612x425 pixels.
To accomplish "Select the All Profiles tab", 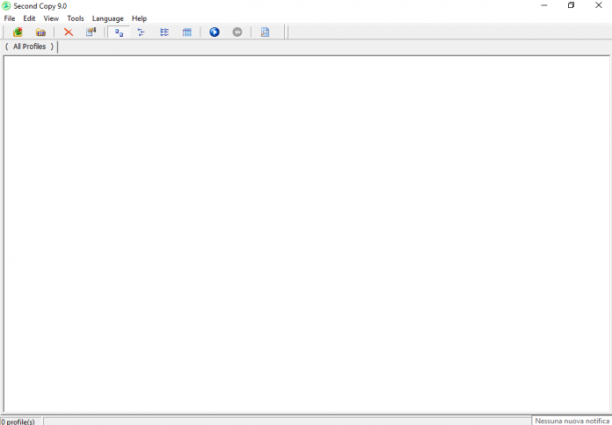I will pyautogui.click(x=30, y=46).
